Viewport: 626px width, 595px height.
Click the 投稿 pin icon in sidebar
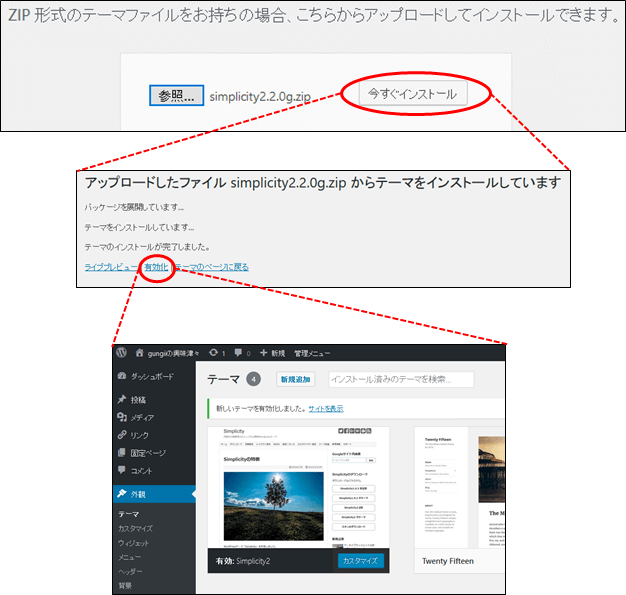click(122, 399)
